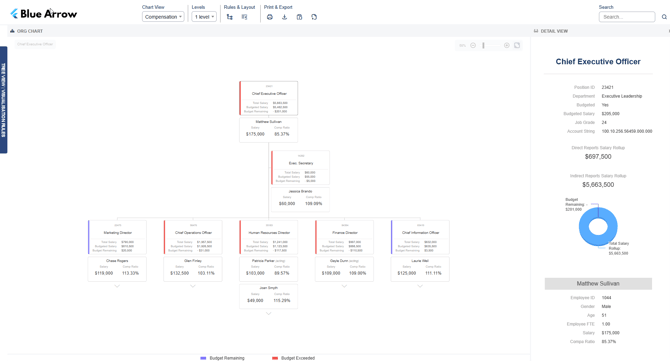Click the refresh icon in the toolbar
The height and width of the screenshot is (361, 670).
pyautogui.click(x=314, y=17)
